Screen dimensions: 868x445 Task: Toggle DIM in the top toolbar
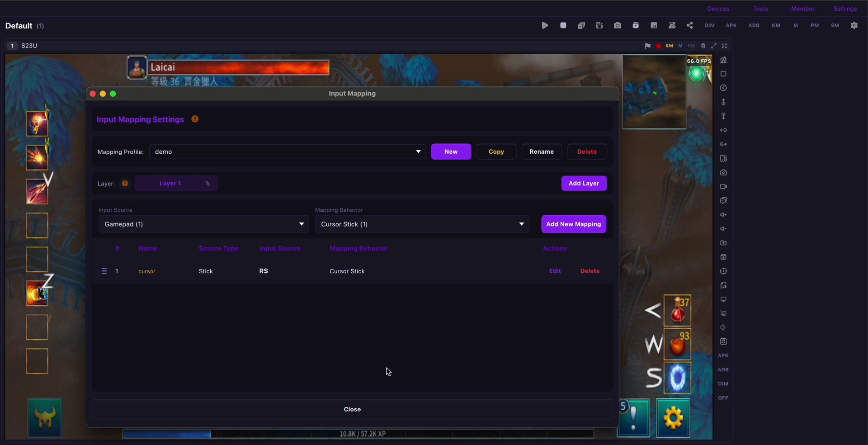point(709,26)
